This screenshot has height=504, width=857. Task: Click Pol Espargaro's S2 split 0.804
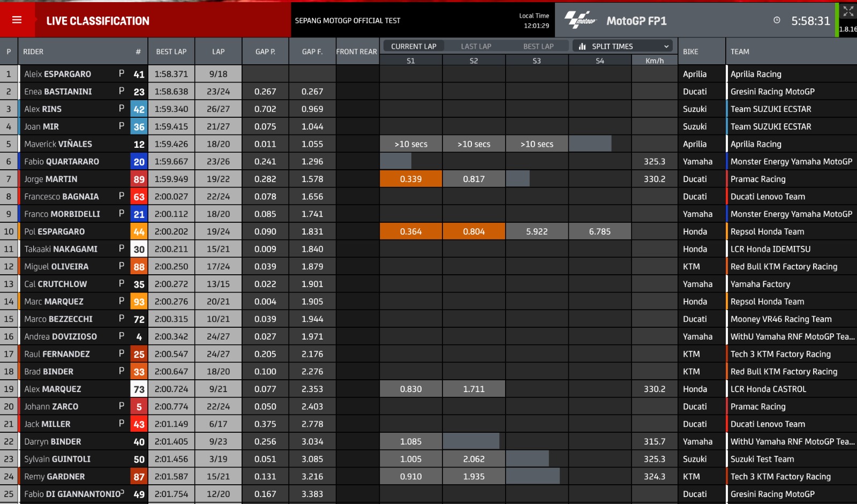[x=474, y=231]
